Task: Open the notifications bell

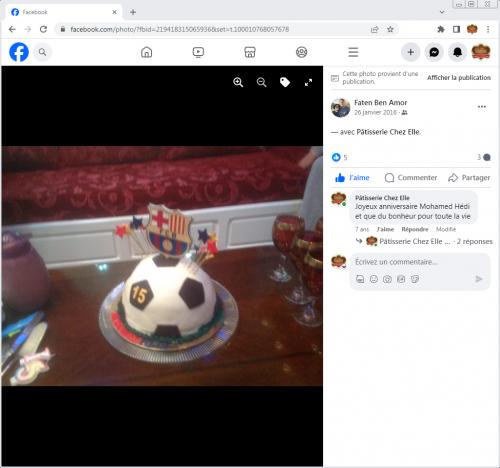Action: pyautogui.click(x=458, y=52)
